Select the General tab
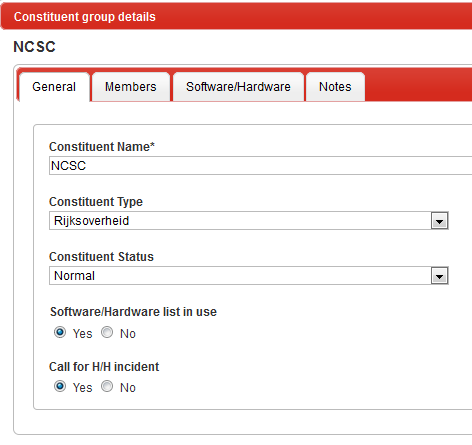 tap(54, 87)
